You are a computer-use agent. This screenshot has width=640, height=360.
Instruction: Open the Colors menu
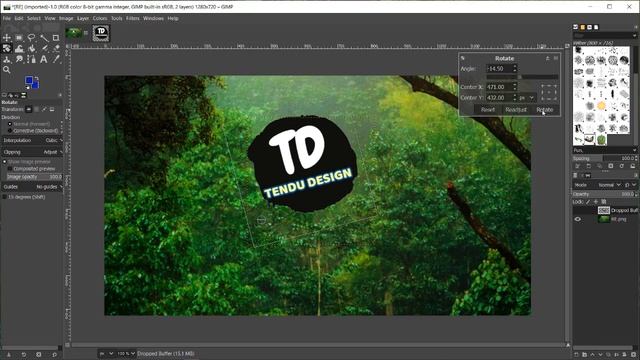100,18
